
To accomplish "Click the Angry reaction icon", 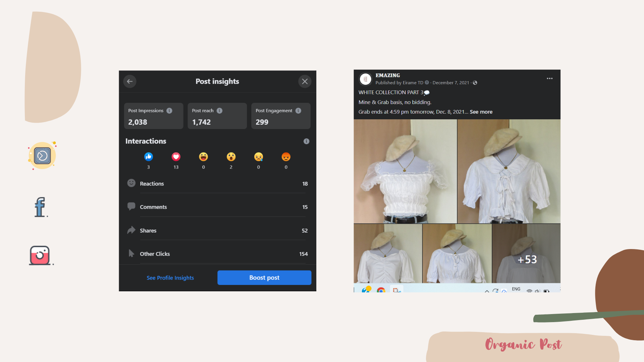I will 286,157.
